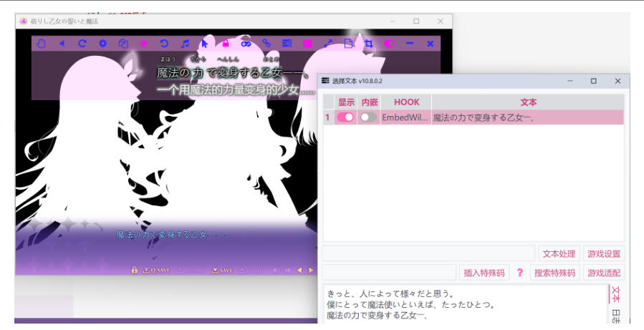Select the 魔法の力で変身する乙女 table cell
Viewport: 644px width, 330px height.
pos(528,117)
